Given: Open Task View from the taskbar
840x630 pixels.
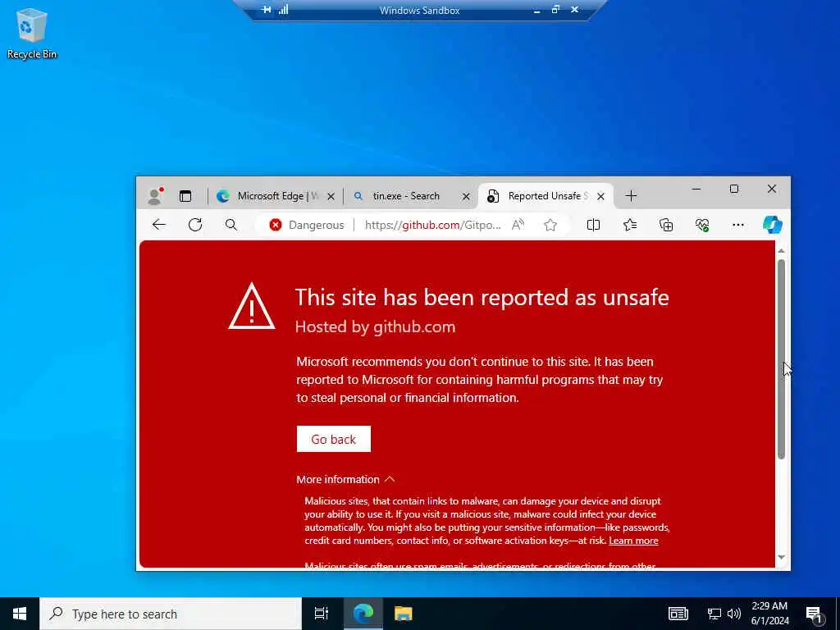Looking at the screenshot, I should [321, 614].
